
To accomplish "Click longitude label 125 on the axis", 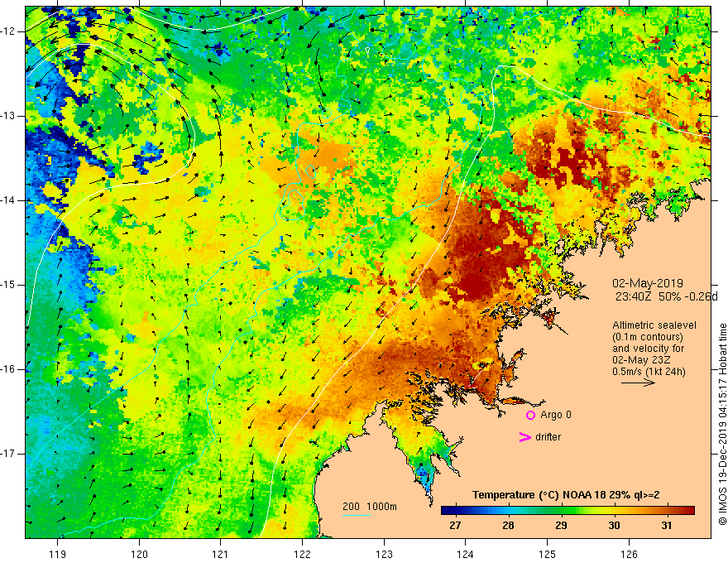I will (x=547, y=554).
